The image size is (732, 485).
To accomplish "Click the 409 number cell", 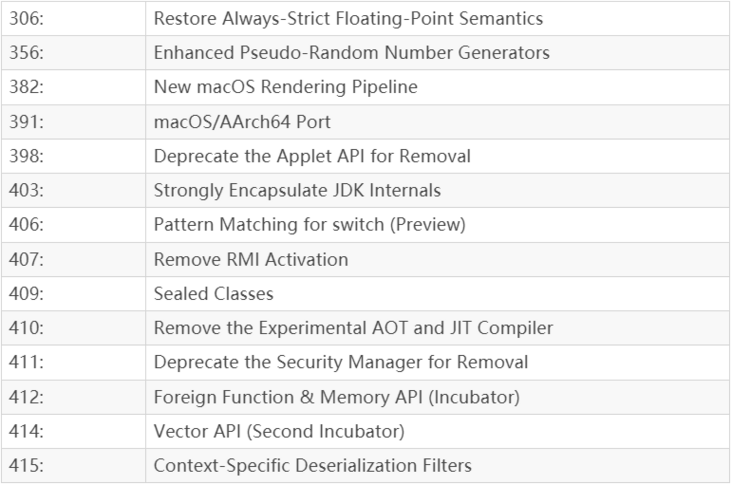I will pyautogui.click(x=73, y=294).
